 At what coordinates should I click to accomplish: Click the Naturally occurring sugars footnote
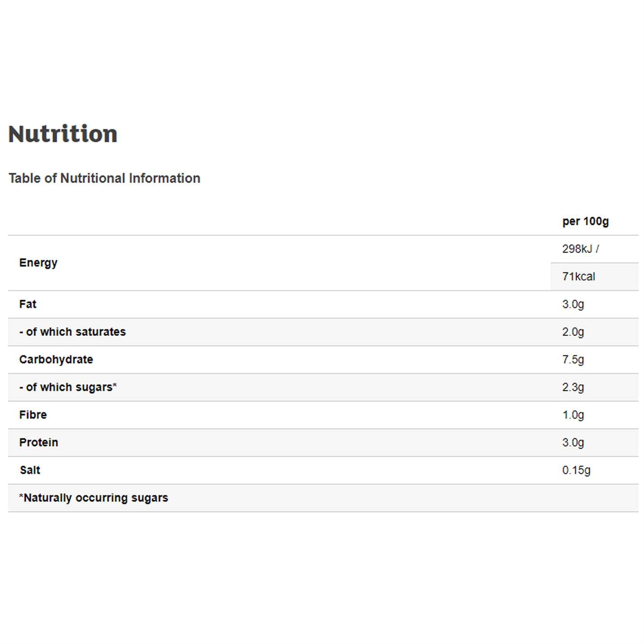tap(94, 498)
